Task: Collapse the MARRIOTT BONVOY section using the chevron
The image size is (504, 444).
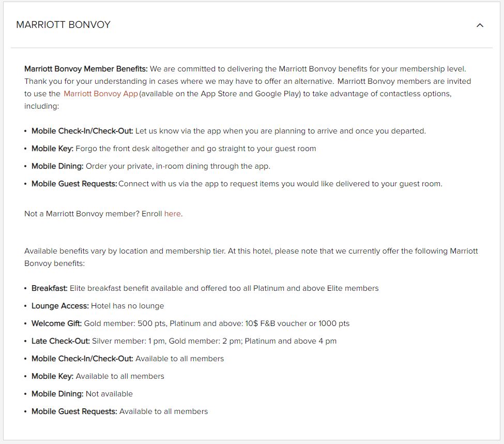Action: (x=480, y=25)
